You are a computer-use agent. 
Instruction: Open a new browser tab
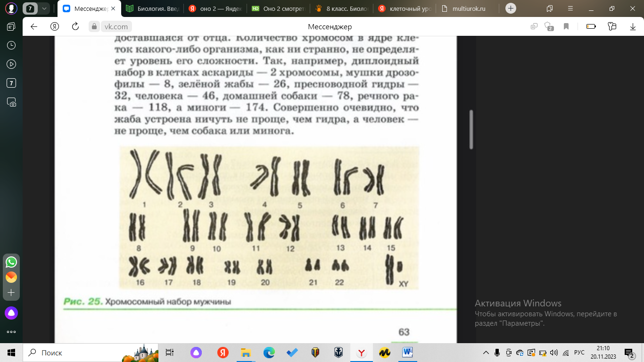coord(511,8)
